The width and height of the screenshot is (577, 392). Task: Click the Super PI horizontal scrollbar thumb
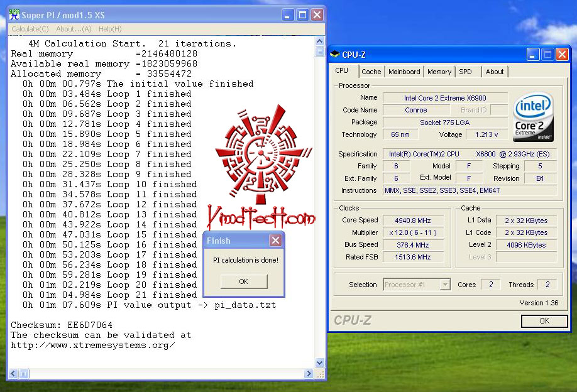[x=23, y=374]
